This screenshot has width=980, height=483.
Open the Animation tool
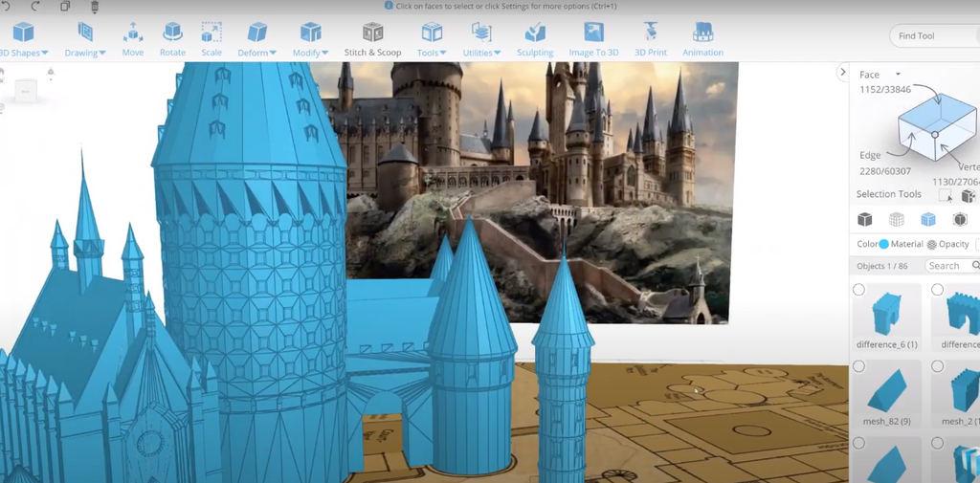click(702, 40)
